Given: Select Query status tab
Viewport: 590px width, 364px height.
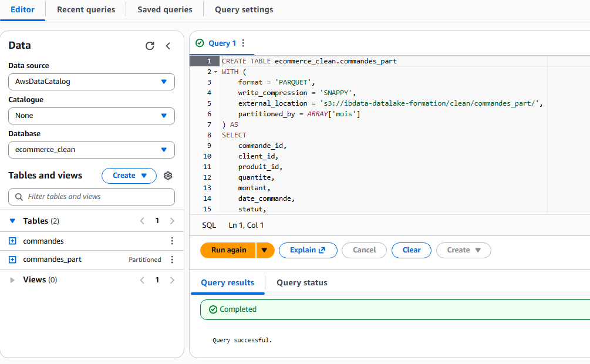Looking at the screenshot, I should [x=302, y=283].
